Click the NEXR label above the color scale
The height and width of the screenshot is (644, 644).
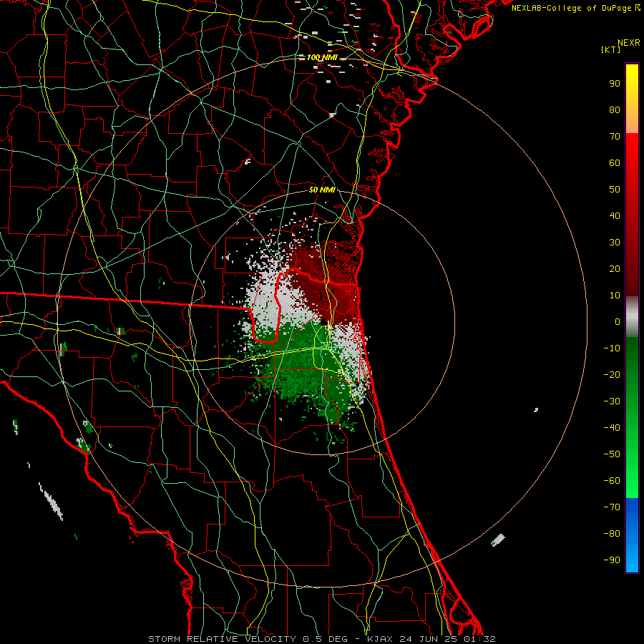click(628, 43)
